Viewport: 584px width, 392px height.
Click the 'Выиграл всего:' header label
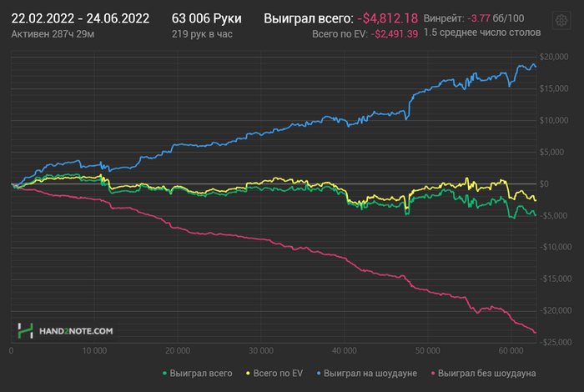(x=309, y=18)
